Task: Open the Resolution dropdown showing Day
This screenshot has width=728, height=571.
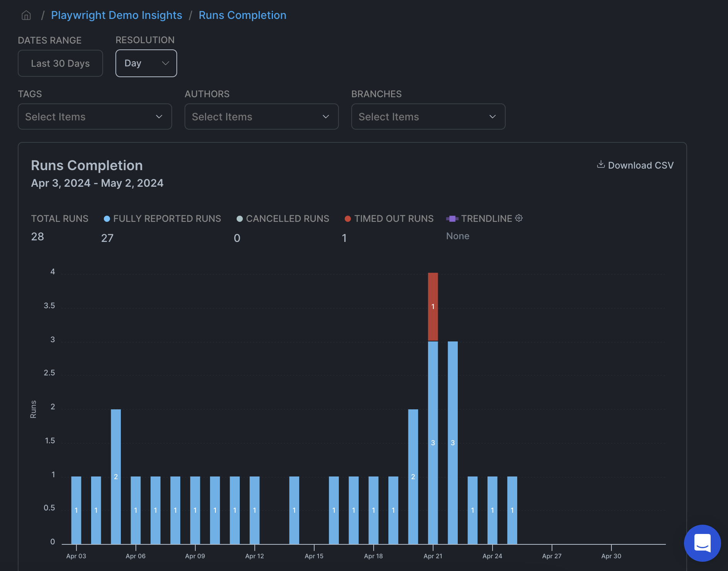Action: click(x=146, y=63)
